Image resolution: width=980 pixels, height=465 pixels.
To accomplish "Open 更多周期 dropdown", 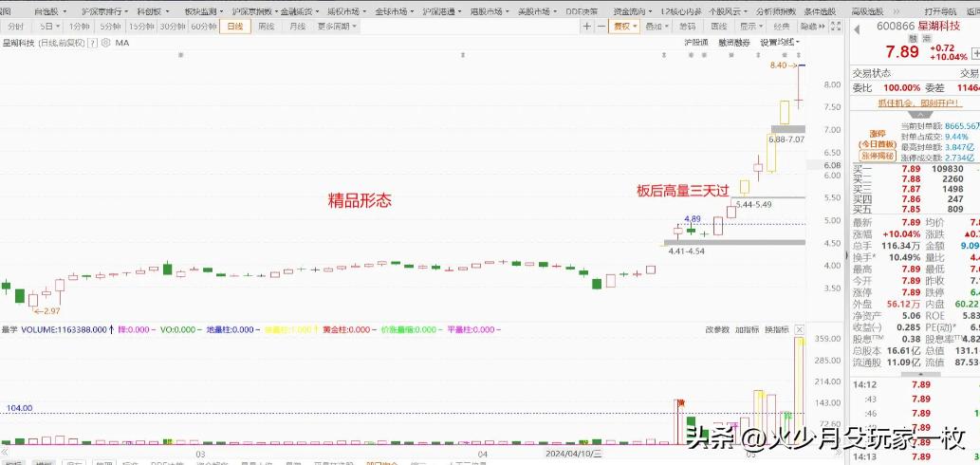I will pos(336,27).
